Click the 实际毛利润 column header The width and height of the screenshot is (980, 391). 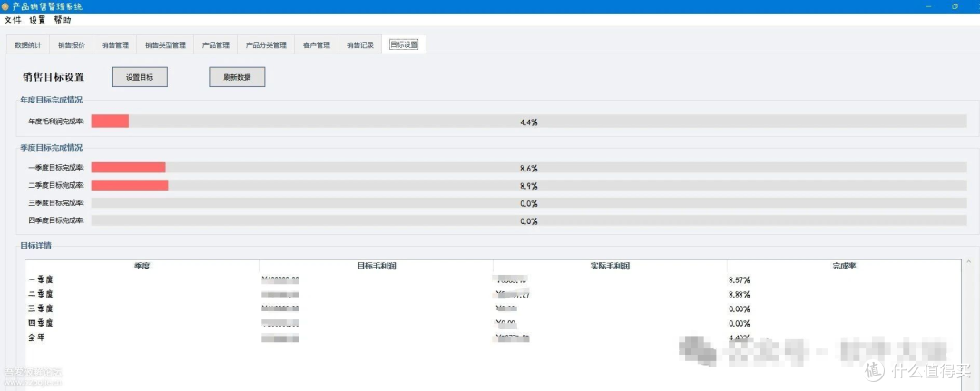[x=610, y=266]
